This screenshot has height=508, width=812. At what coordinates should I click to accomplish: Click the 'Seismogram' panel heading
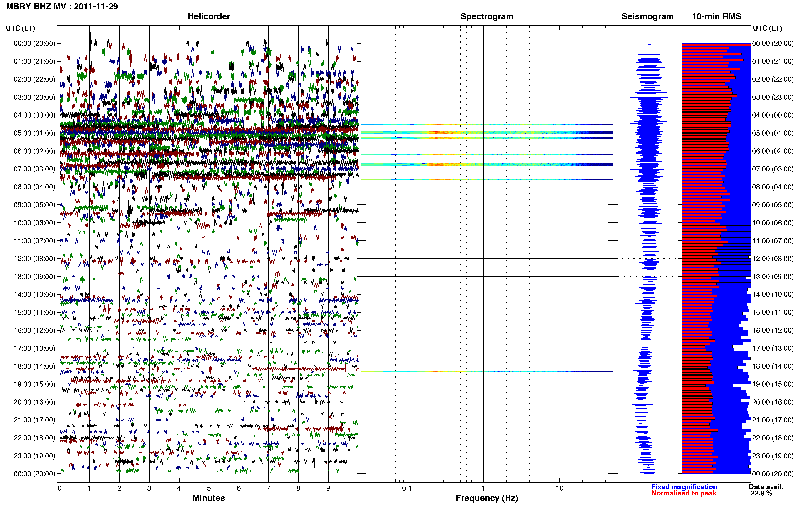coord(648,16)
